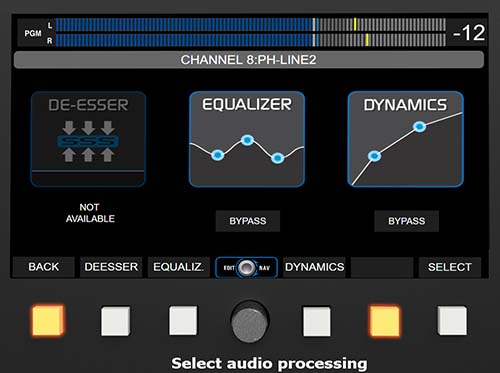500x373 pixels.
Task: Click the EDIT/NAV rotary knob indicator
Action: point(247,267)
